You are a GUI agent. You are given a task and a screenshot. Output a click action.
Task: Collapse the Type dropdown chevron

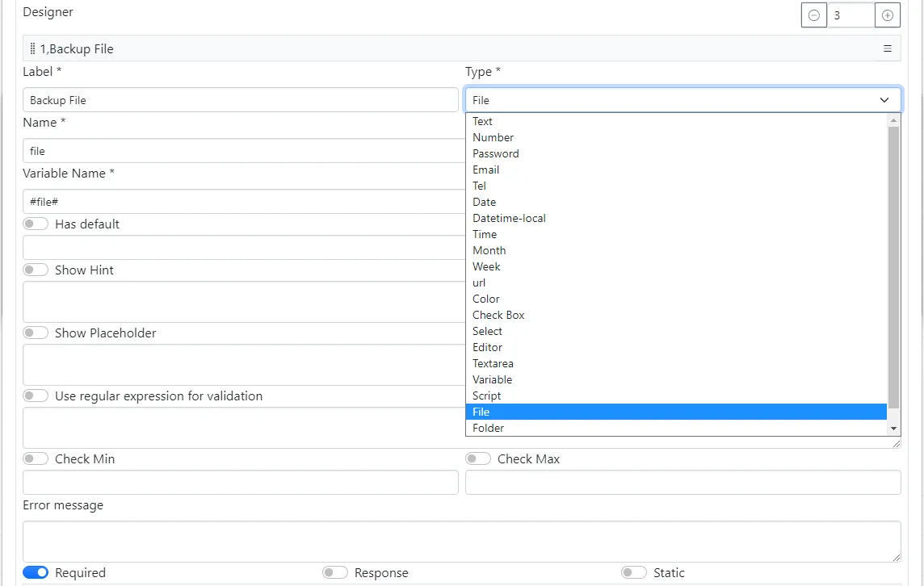pos(884,100)
